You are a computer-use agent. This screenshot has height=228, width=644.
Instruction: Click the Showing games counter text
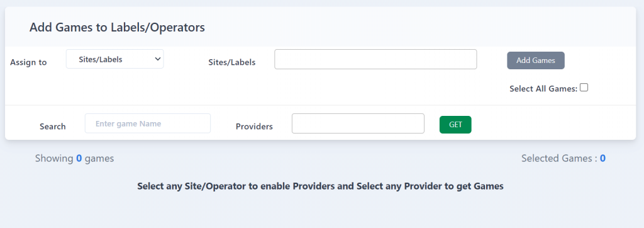pos(74,158)
